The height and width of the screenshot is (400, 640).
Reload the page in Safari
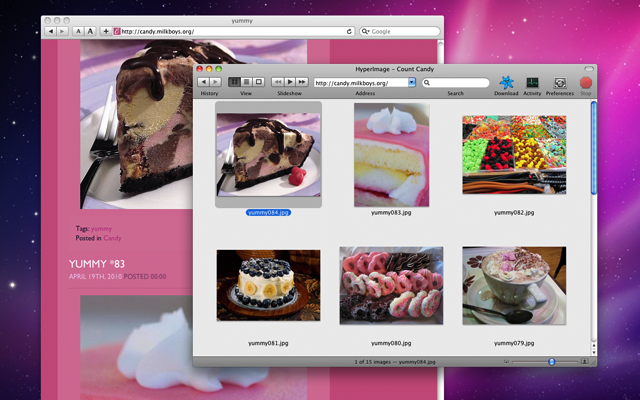349,31
